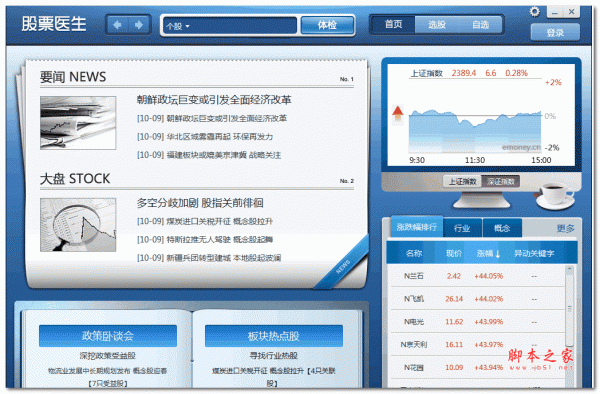Select the N花园 stock row
This screenshot has width=600, height=394.
point(478,367)
